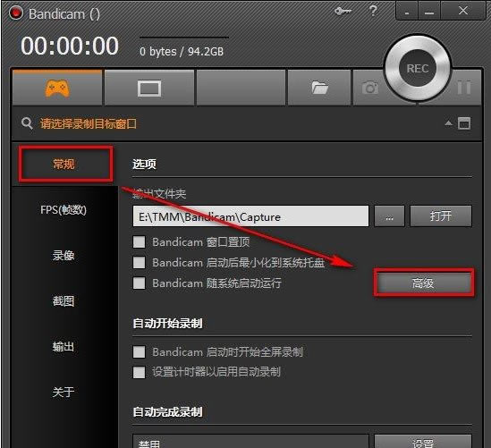Toggle Bandicam 启动后最小化到系统托盘 checkbox

[139, 262]
